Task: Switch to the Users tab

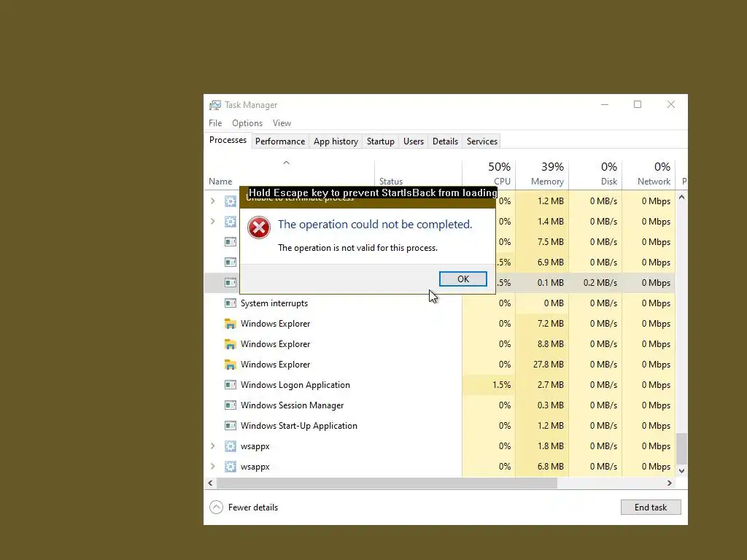Action: coord(413,141)
